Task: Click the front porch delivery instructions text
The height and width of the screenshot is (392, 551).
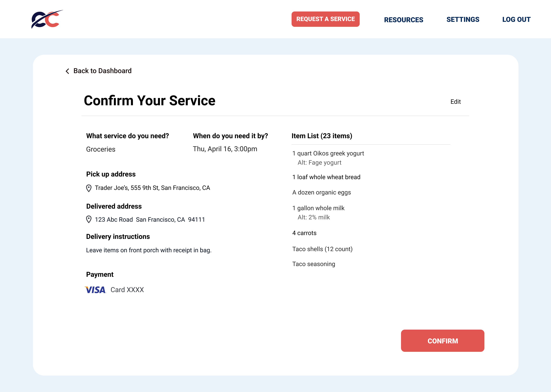Action: [x=149, y=250]
